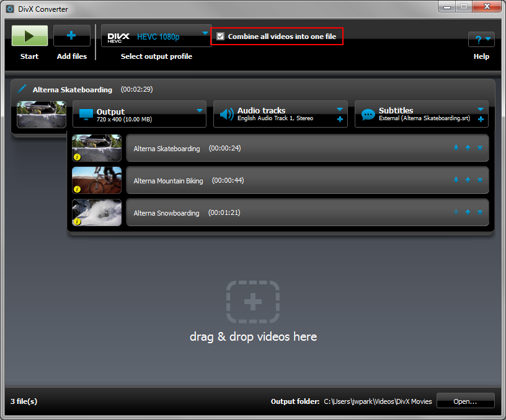Click the info icon on Alterna Mountain Biking thumbnail
Image resolution: width=506 pixels, height=420 pixels.
click(78, 190)
